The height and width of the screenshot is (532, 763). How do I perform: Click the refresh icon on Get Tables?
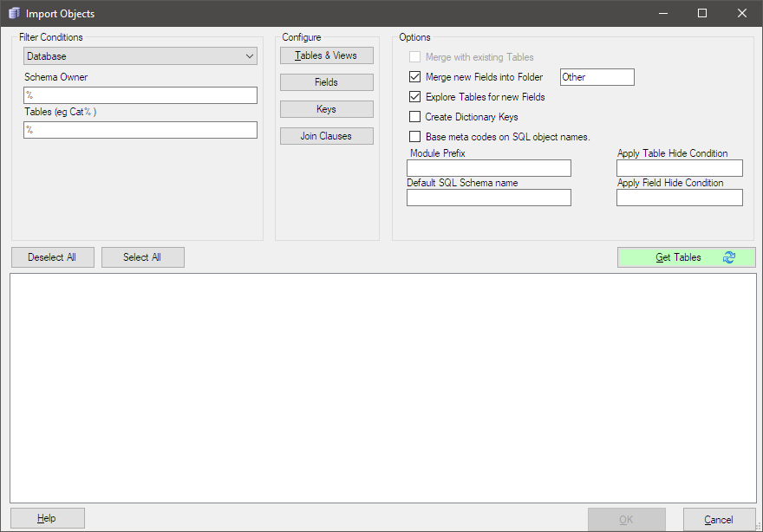point(729,257)
